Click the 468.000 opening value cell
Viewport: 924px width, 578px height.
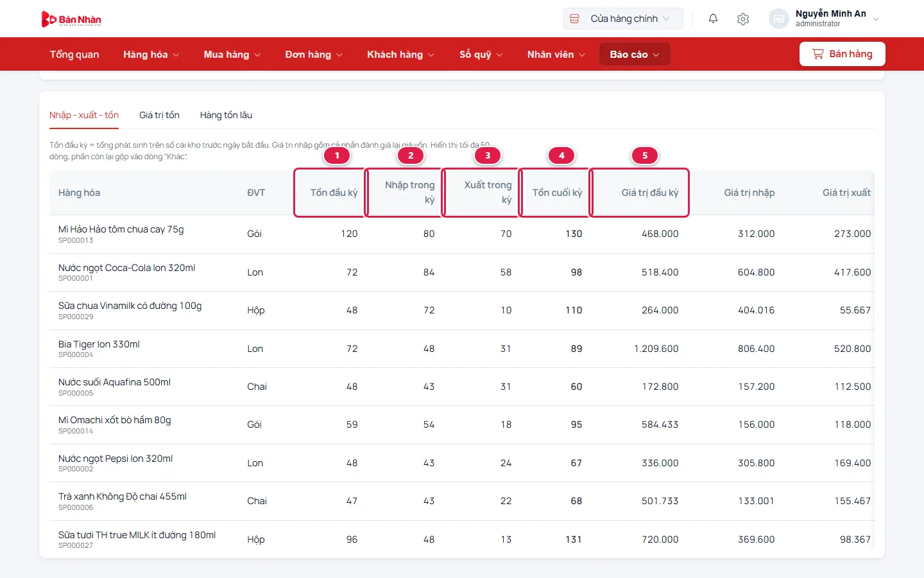(660, 234)
